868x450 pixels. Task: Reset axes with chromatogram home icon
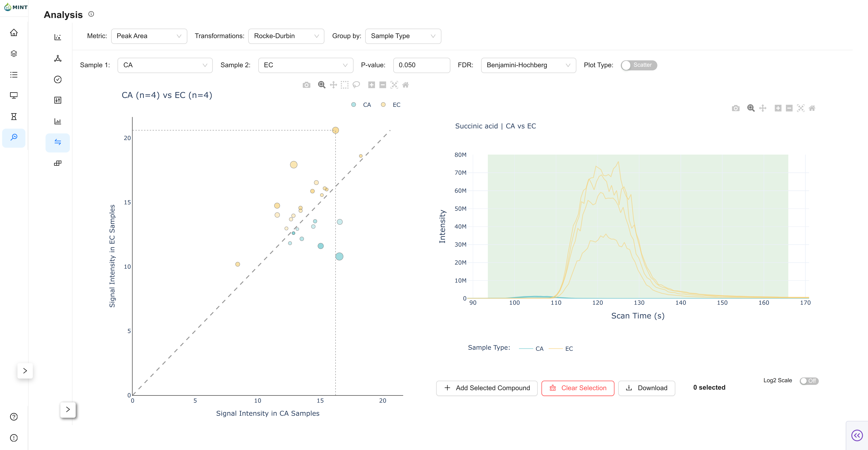coord(812,108)
